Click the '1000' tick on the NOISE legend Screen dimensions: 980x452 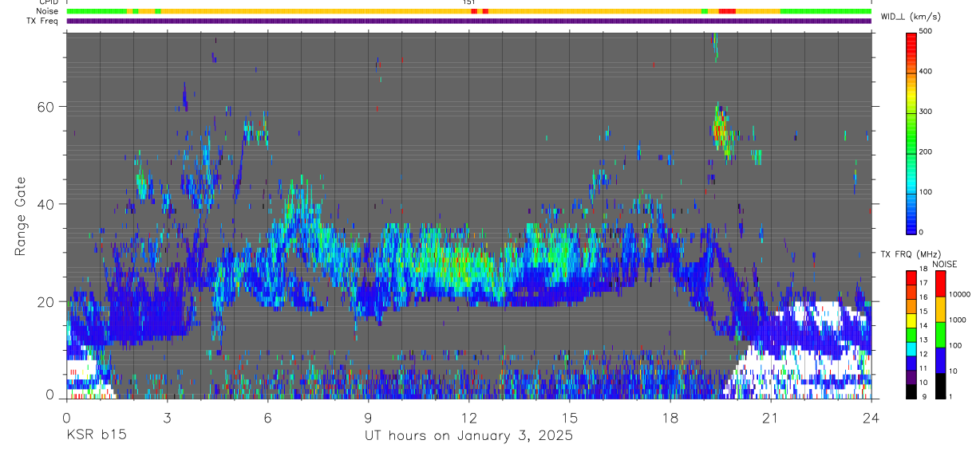[958, 320]
